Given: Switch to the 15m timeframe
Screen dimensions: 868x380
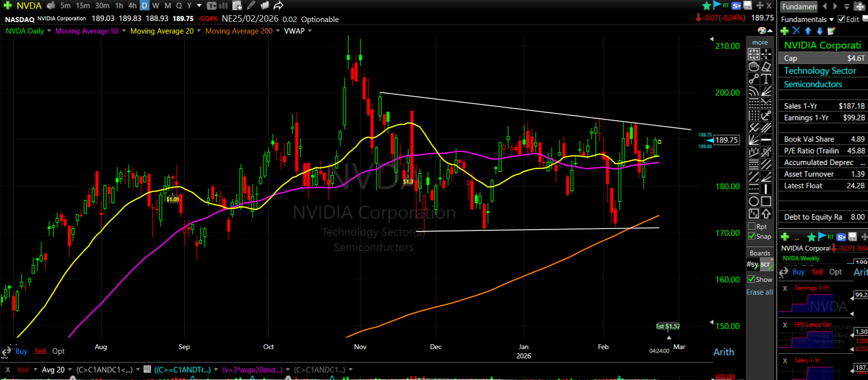Looking at the screenshot, I should coord(83,5).
